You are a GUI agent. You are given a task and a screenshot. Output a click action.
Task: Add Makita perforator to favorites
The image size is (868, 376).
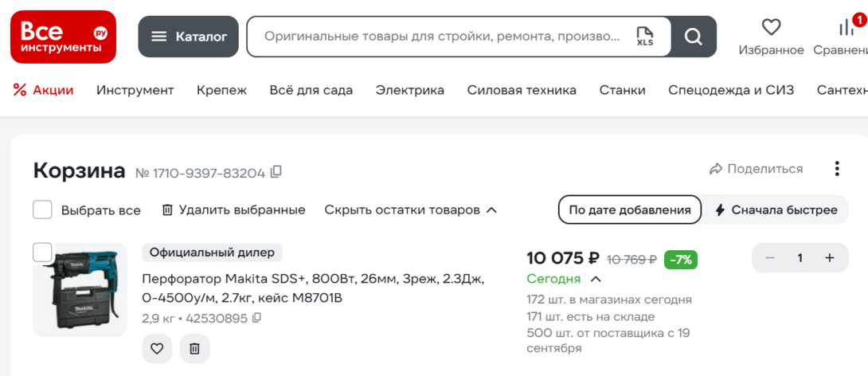[x=157, y=348]
